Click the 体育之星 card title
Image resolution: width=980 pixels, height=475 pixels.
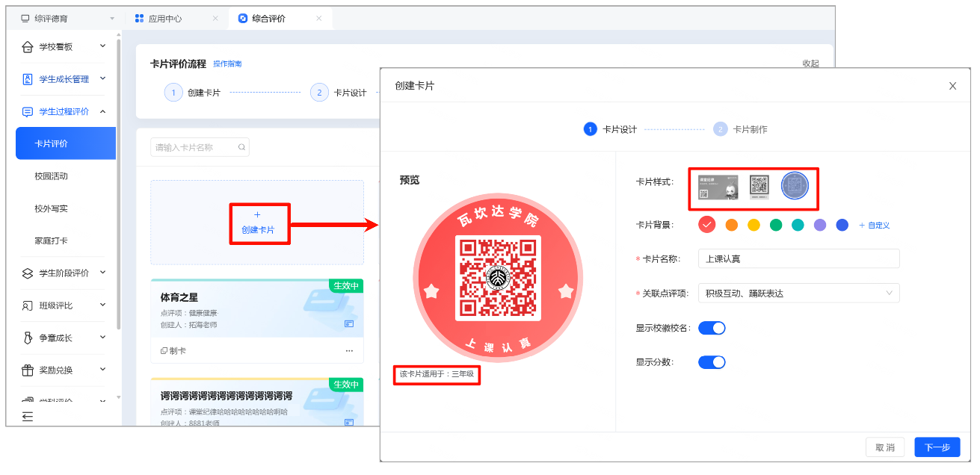click(x=179, y=297)
